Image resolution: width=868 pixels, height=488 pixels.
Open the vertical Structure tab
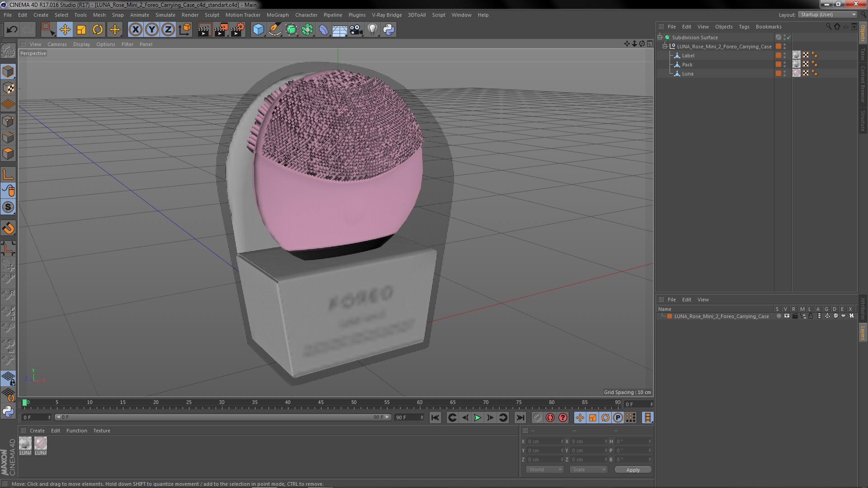pyautogui.click(x=863, y=121)
